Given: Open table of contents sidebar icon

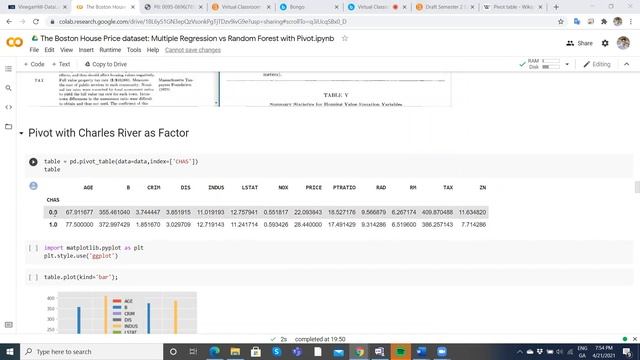Looking at the screenshot, I should [x=8, y=69].
